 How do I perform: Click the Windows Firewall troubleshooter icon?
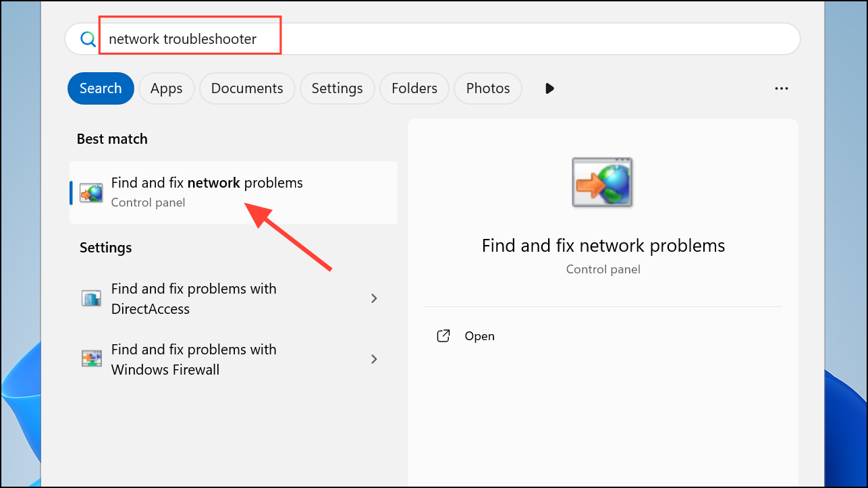tap(91, 359)
